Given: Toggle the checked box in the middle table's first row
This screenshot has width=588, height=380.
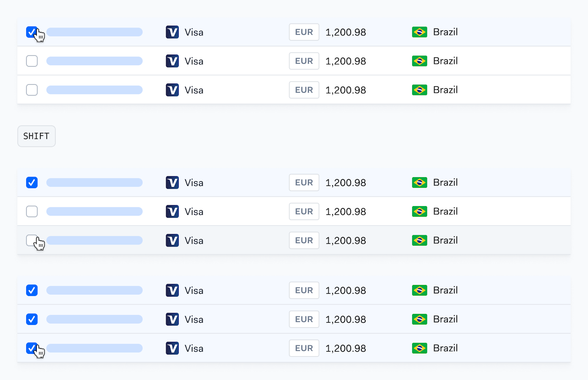Looking at the screenshot, I should pos(32,183).
